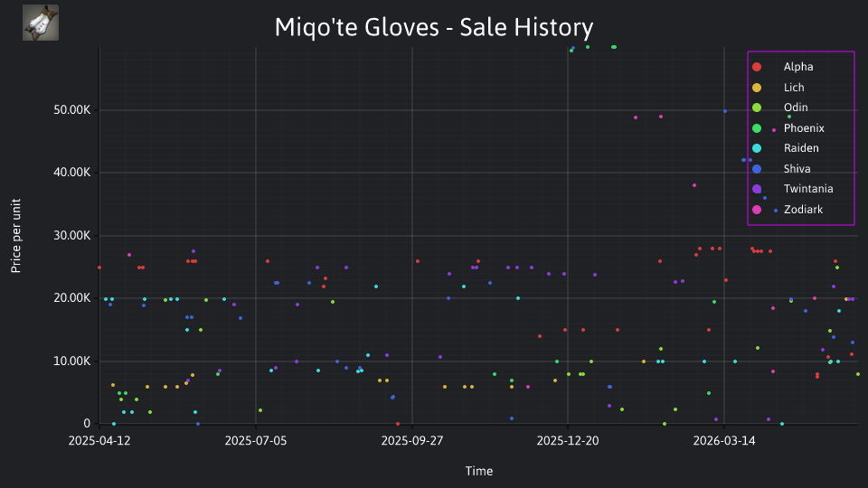Click the Miqo'te Gloves item icon
This screenshot has width=868, height=488.
tap(41, 23)
